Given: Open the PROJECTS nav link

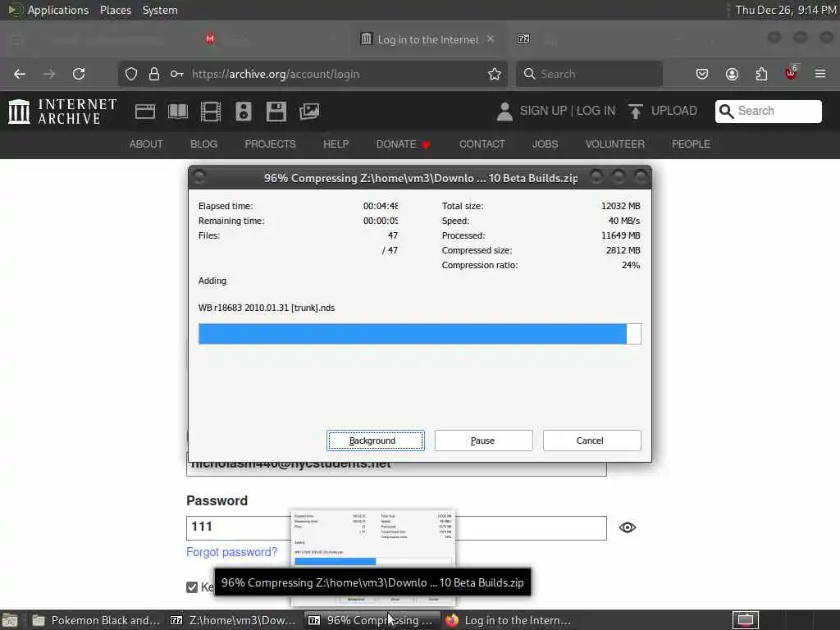Looking at the screenshot, I should click(270, 144).
